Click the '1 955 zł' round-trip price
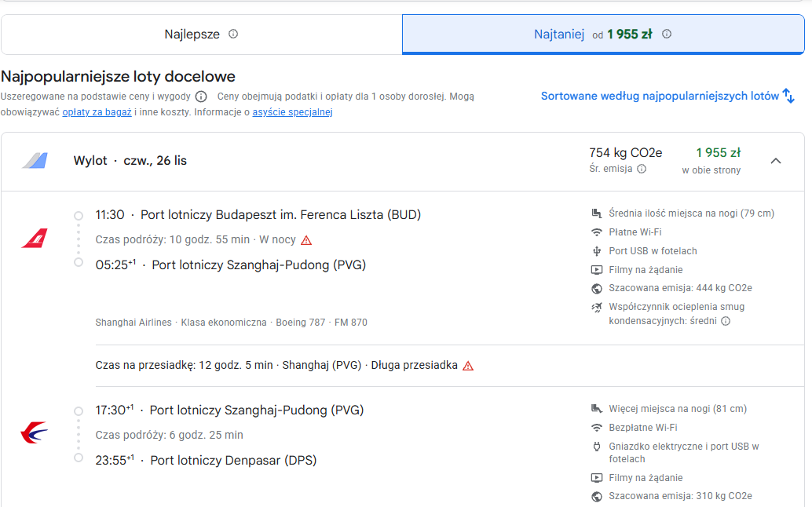The width and height of the screenshot is (812, 507). point(719,153)
